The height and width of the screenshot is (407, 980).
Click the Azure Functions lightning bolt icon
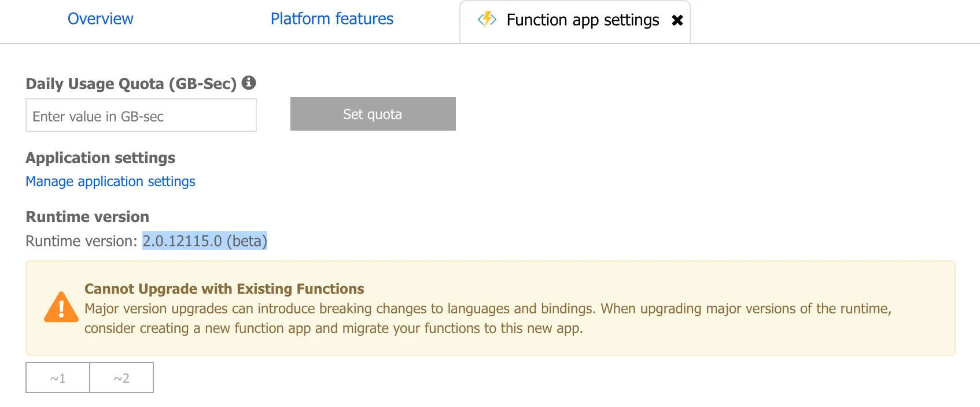click(487, 19)
